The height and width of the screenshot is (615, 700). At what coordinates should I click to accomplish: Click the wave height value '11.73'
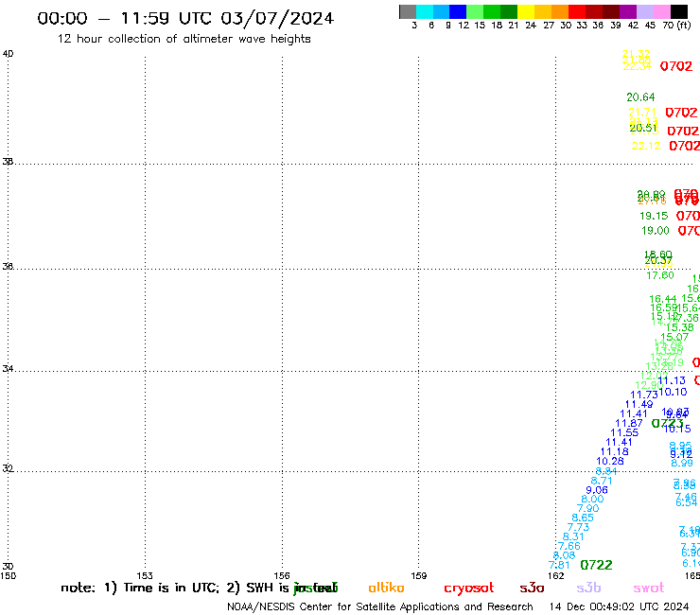pos(644,395)
